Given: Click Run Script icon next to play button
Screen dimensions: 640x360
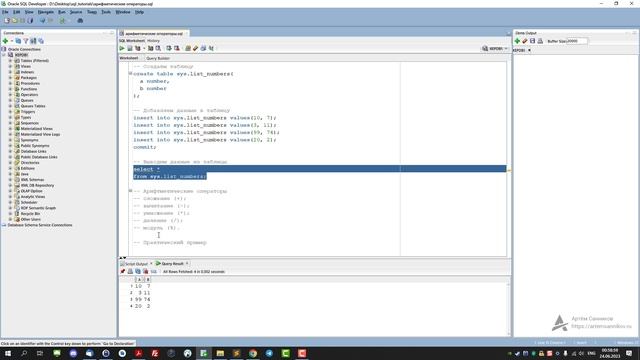Looking at the screenshot, I should click(x=129, y=48).
